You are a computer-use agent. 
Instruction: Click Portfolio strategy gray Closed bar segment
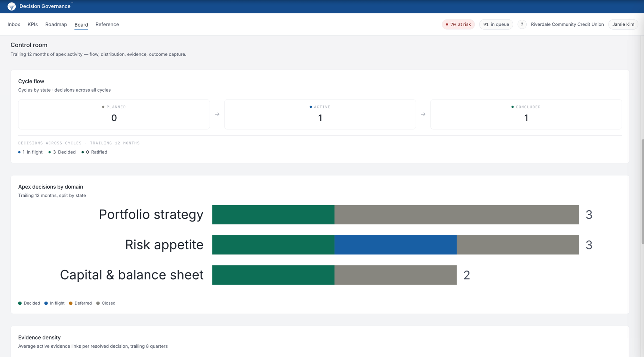(456, 214)
